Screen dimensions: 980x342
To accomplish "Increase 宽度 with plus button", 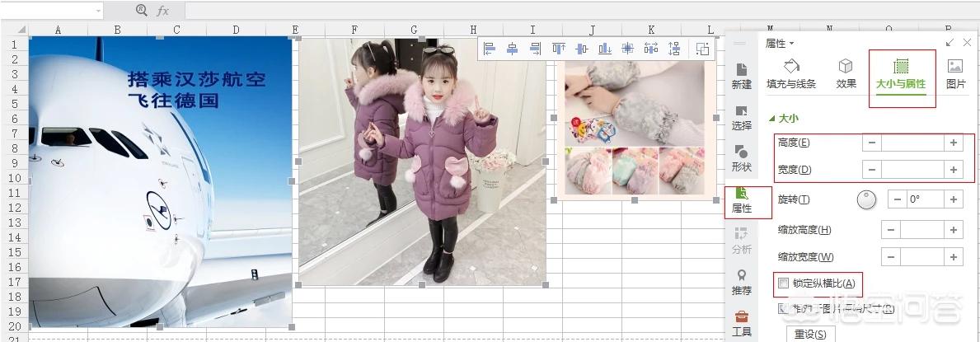I will (953, 170).
